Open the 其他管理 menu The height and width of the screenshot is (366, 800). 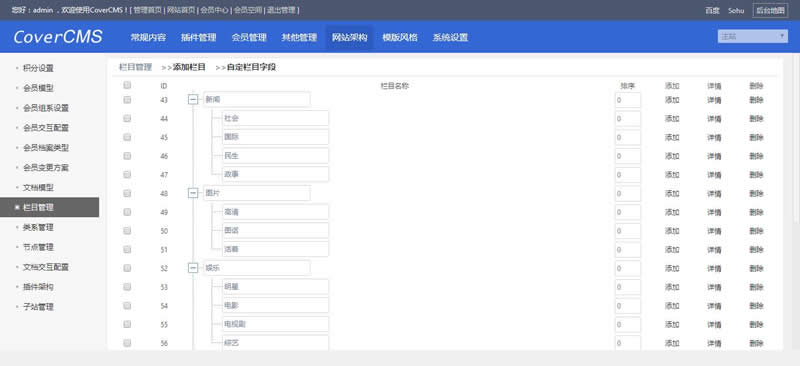299,37
